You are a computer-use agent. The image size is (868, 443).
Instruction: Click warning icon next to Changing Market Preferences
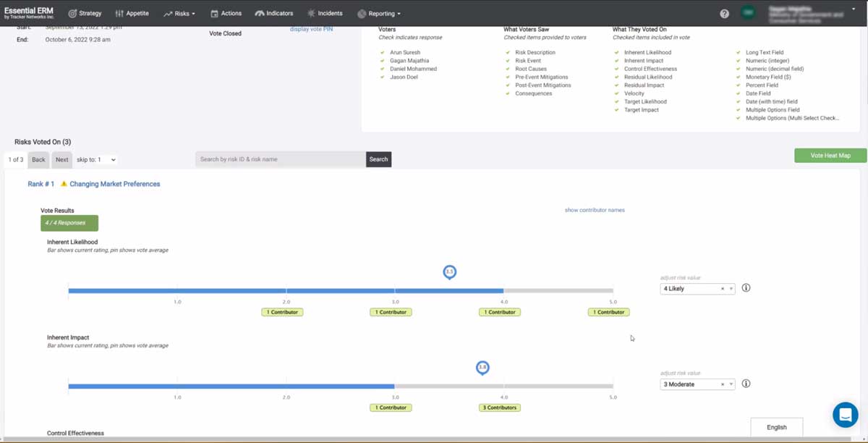(64, 184)
